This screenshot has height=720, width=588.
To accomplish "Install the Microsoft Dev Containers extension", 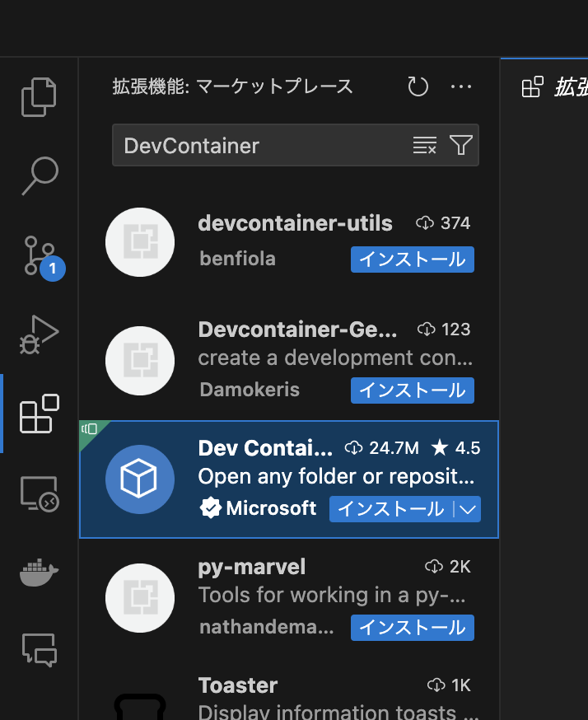I will [x=391, y=509].
